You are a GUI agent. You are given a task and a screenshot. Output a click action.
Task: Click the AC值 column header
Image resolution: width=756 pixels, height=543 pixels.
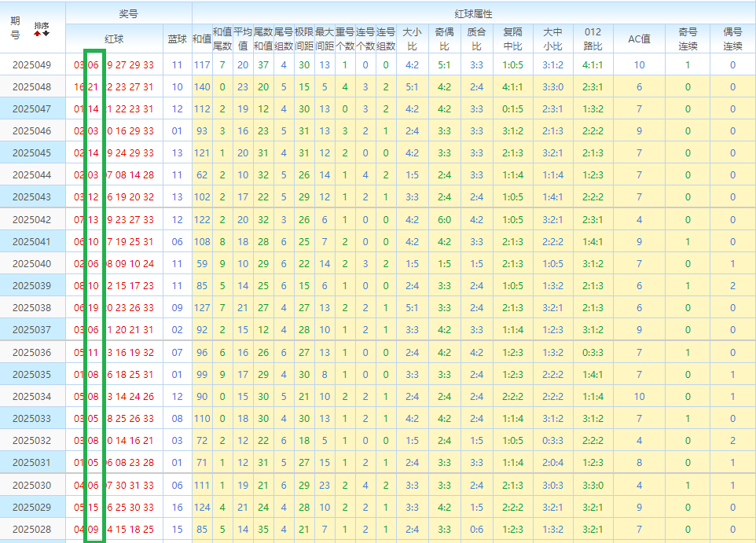point(639,39)
